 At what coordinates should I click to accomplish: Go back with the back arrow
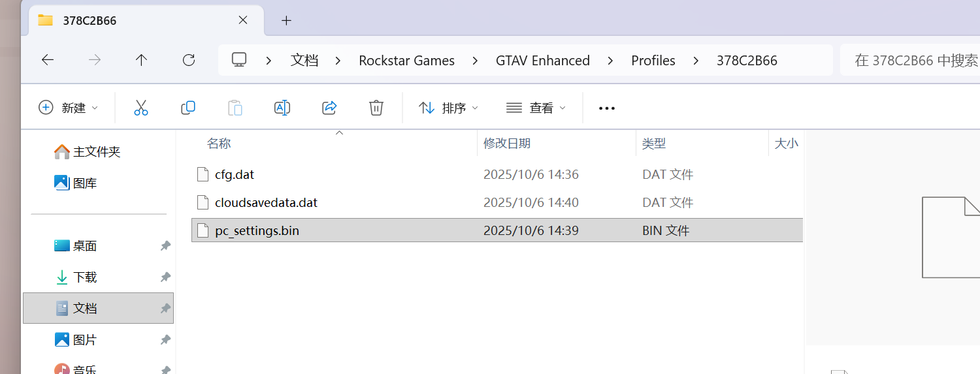click(x=48, y=60)
